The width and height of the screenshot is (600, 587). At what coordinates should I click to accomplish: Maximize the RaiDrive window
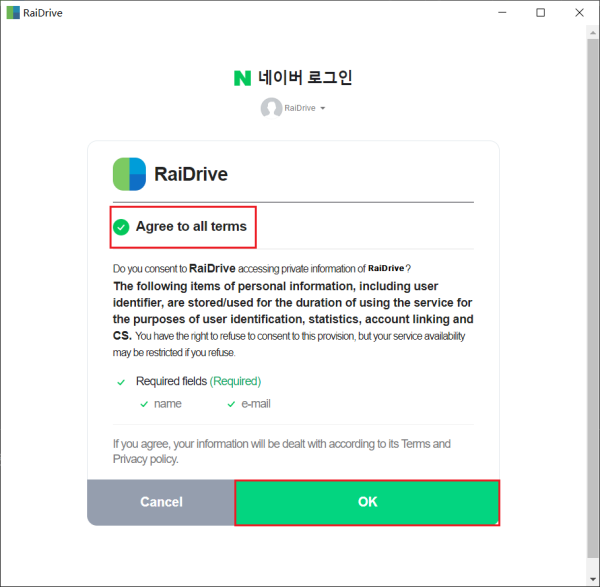pyautogui.click(x=540, y=13)
